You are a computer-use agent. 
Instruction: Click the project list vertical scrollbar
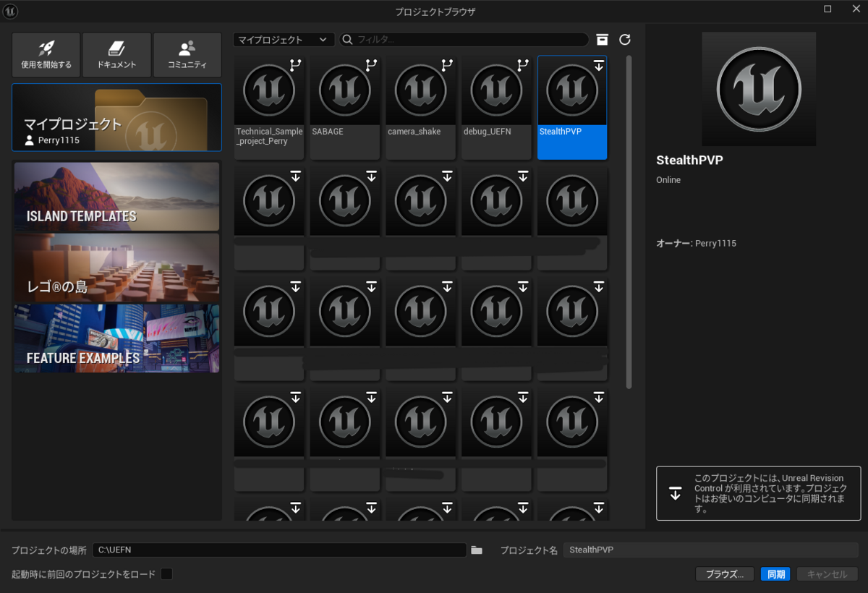[x=628, y=222]
